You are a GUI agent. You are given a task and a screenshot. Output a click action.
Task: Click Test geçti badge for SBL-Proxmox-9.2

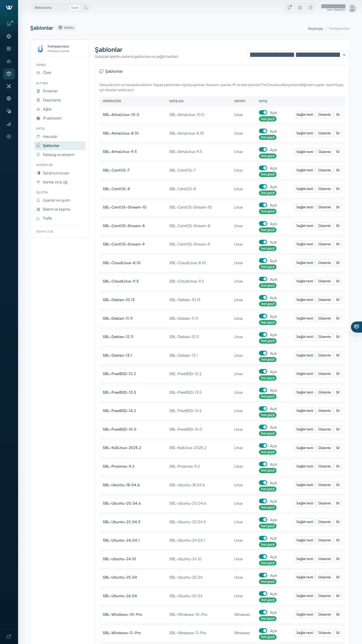(x=267, y=470)
